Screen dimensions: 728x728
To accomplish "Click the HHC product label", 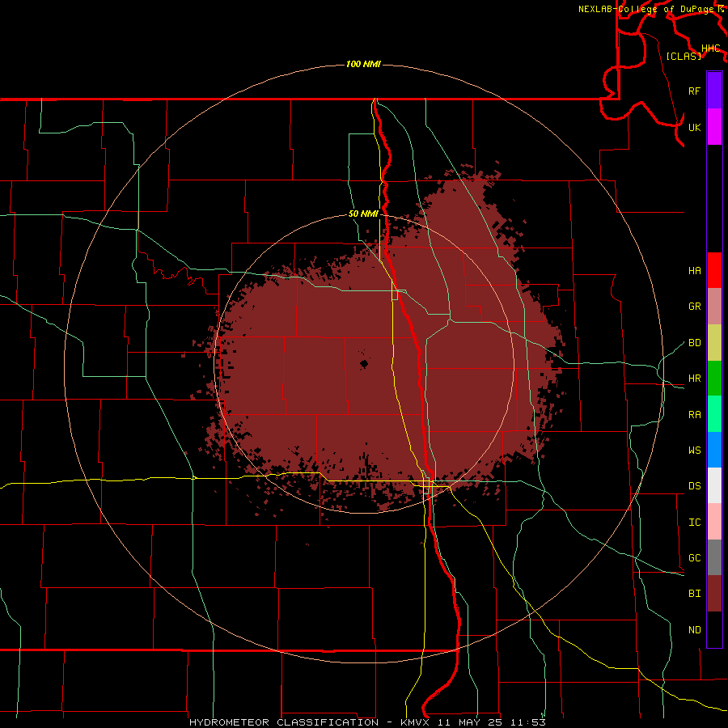I will click(x=710, y=49).
